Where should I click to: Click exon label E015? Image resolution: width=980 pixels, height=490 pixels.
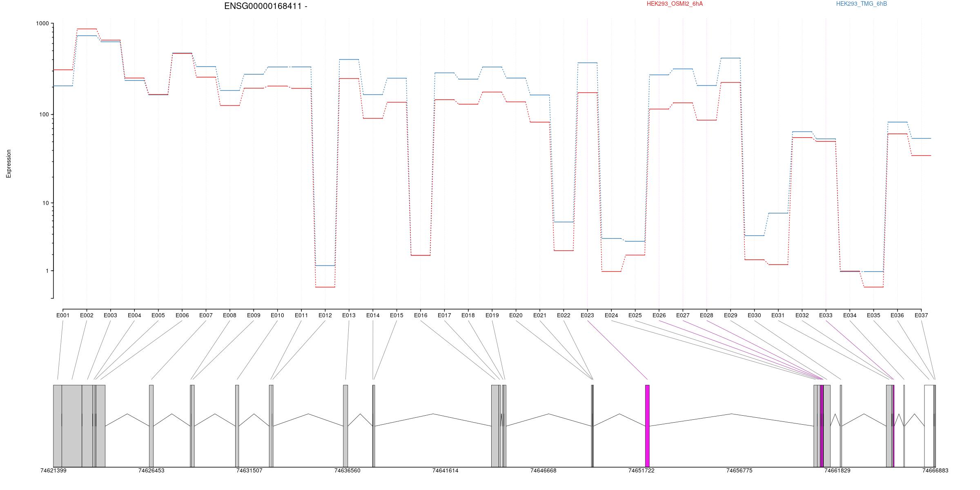[396, 315]
